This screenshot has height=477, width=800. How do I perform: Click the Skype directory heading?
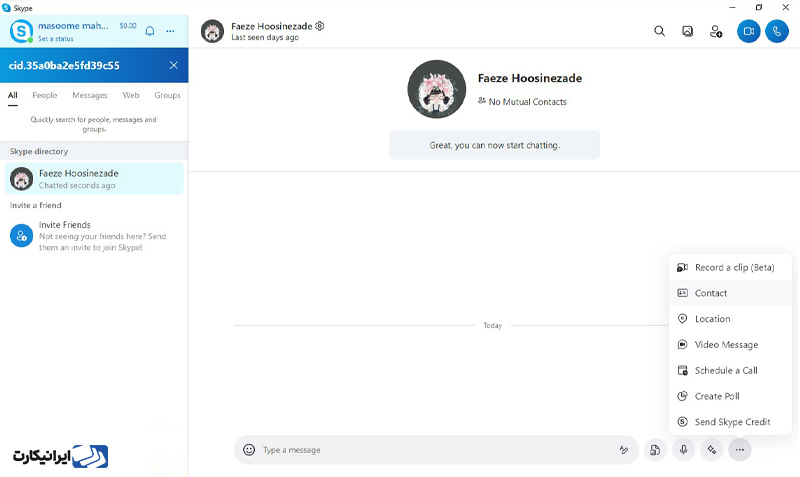tap(39, 152)
